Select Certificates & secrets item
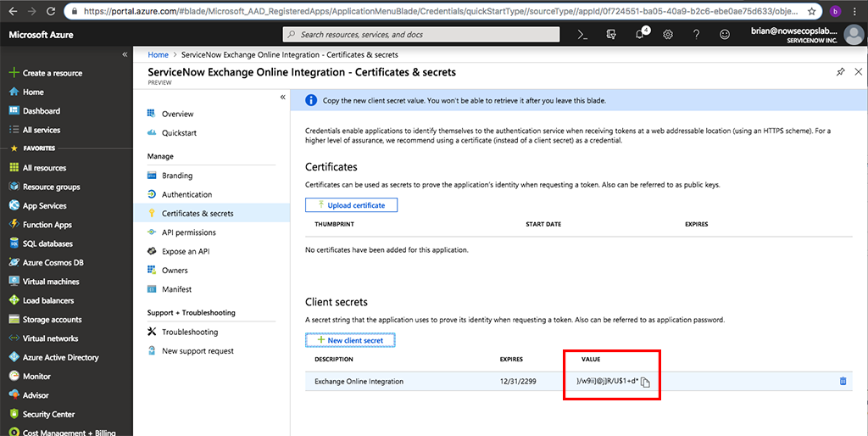868x436 pixels. click(211, 213)
